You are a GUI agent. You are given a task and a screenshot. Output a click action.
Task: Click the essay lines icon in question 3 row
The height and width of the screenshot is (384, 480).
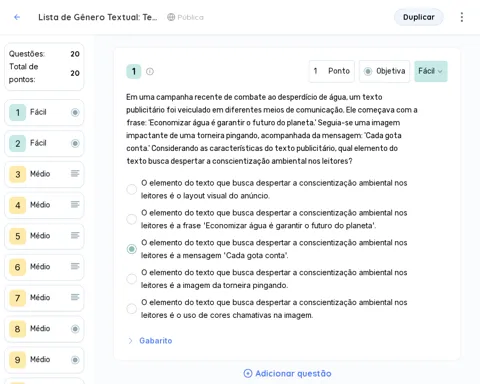pyautogui.click(x=75, y=173)
